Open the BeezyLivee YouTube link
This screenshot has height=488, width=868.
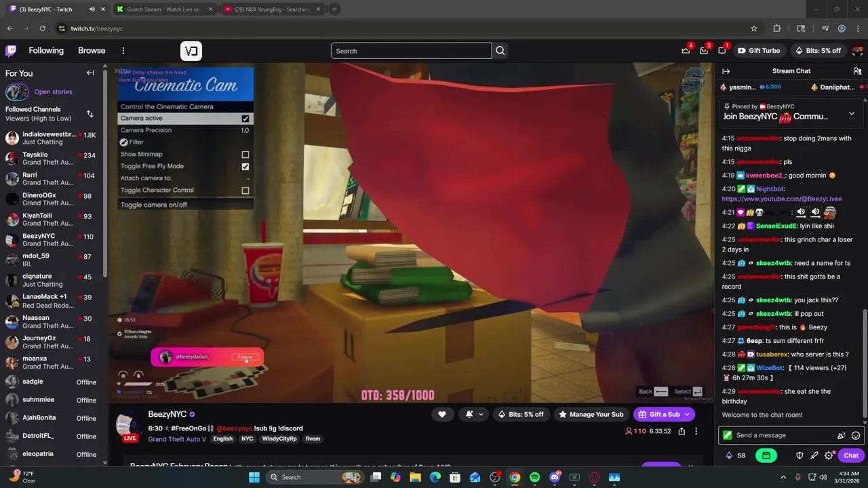[x=782, y=199]
